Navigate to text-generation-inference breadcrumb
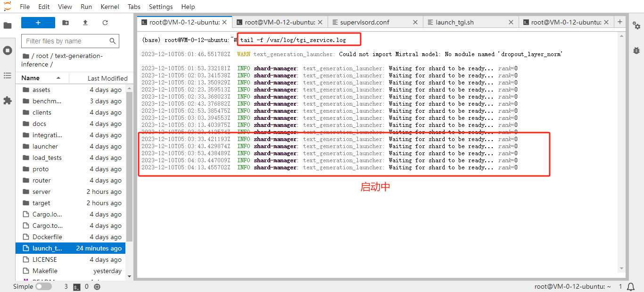644x292 pixels. (62, 60)
